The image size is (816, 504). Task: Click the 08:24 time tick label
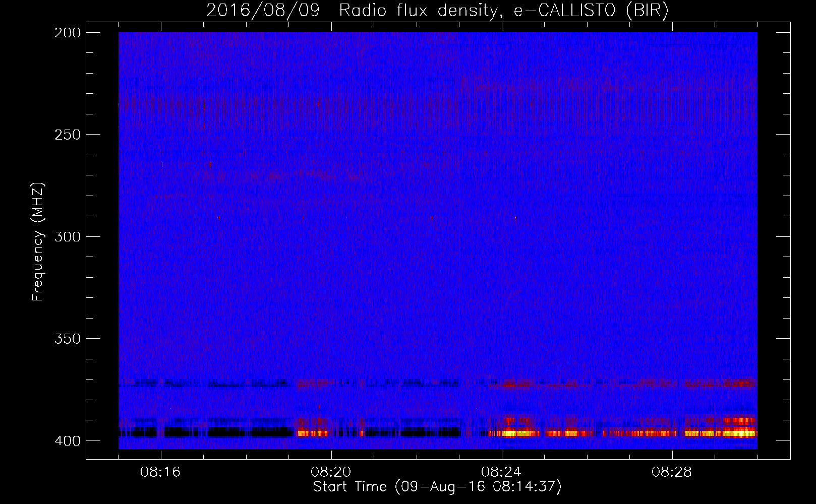[501, 472]
